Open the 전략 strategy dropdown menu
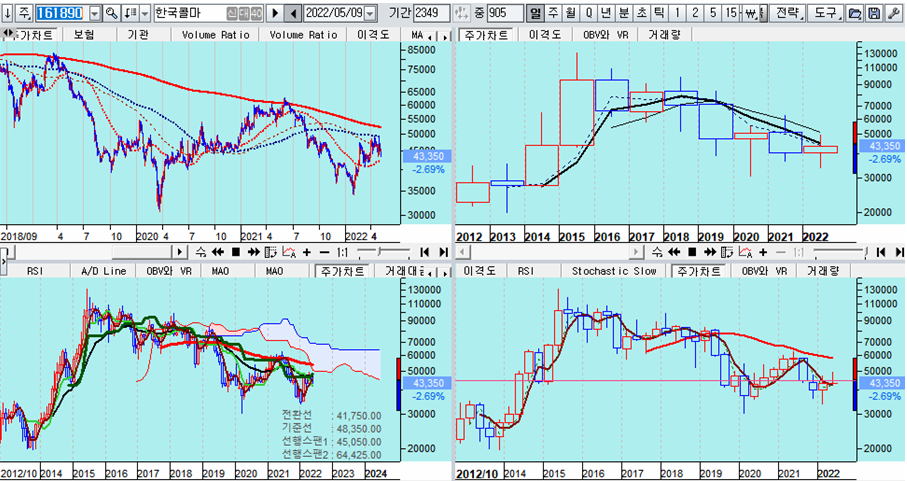 click(x=788, y=13)
